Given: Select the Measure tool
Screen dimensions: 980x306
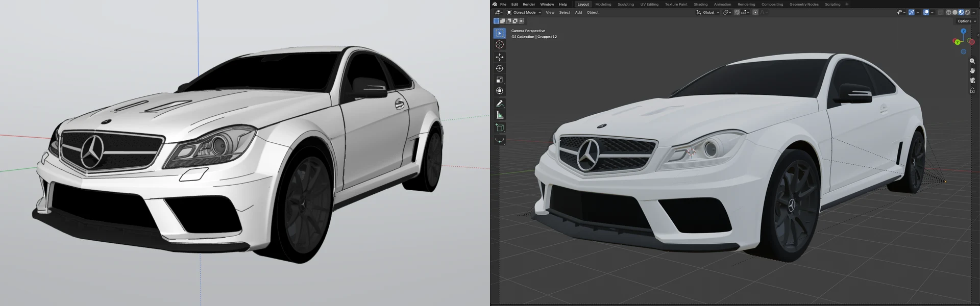Looking at the screenshot, I should tap(500, 115).
